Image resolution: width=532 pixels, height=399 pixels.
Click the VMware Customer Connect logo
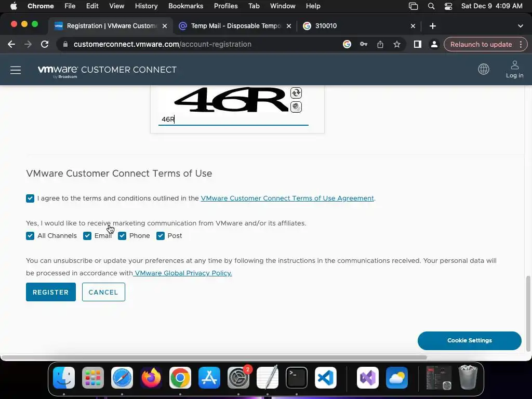coord(107,70)
